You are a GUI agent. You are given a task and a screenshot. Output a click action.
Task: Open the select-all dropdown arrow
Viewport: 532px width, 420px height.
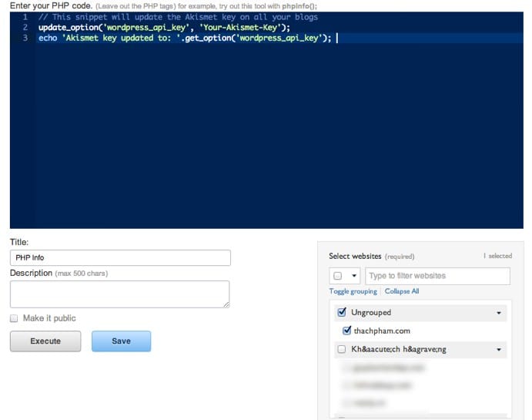354,276
